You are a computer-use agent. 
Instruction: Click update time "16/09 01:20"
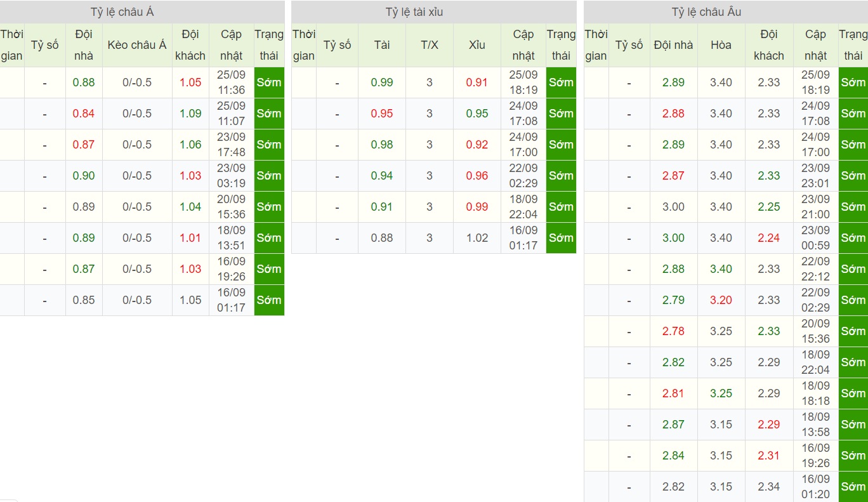tap(815, 487)
